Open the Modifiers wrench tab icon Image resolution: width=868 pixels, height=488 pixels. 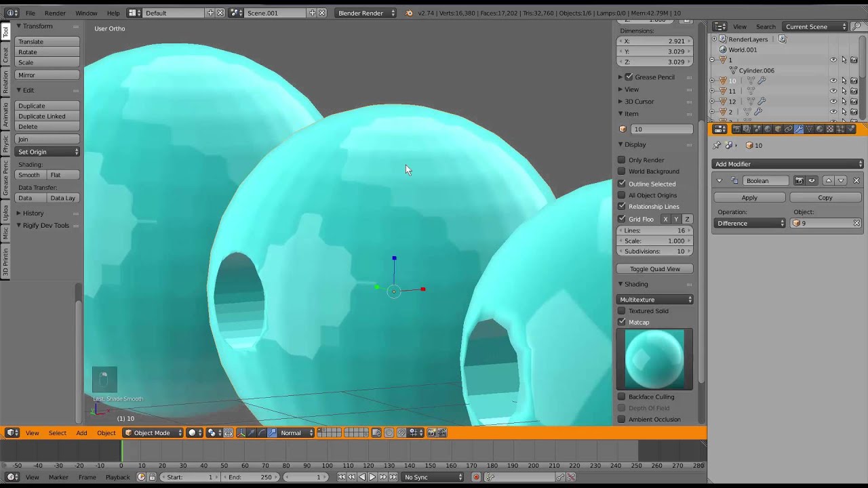(x=799, y=129)
